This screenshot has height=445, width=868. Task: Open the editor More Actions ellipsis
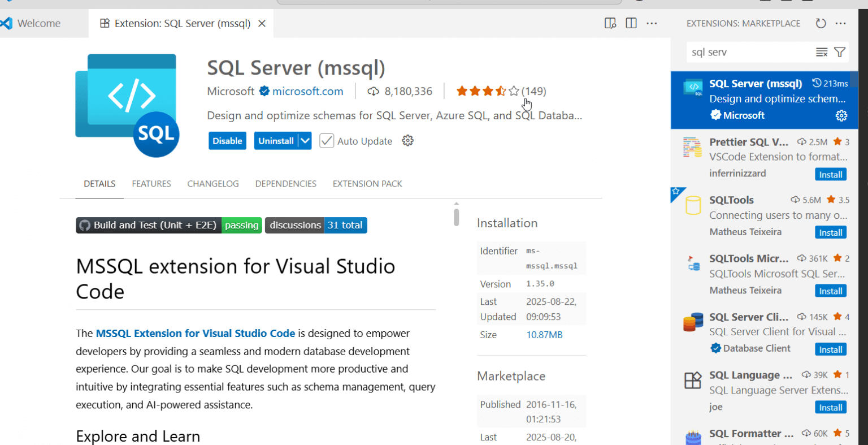(x=652, y=23)
